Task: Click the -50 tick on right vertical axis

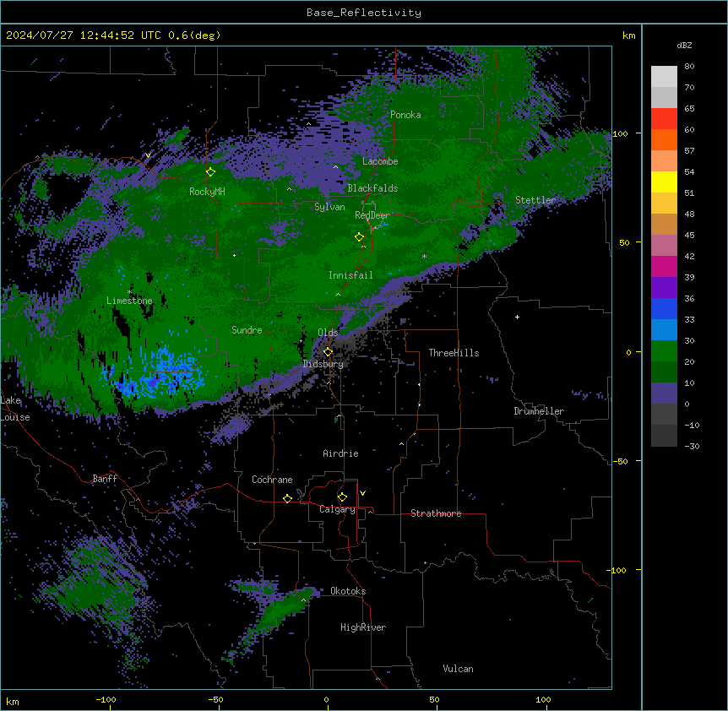Action: [620, 461]
